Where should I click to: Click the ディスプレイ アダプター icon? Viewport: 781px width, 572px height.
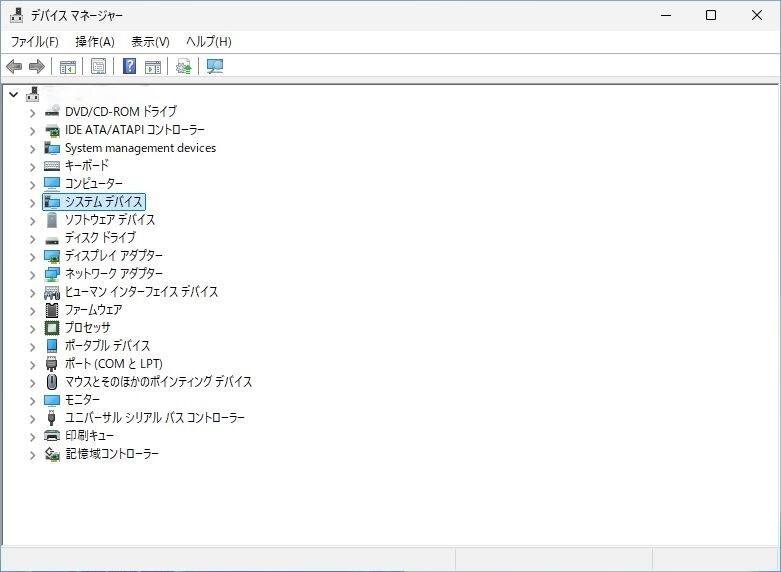click(x=52, y=256)
